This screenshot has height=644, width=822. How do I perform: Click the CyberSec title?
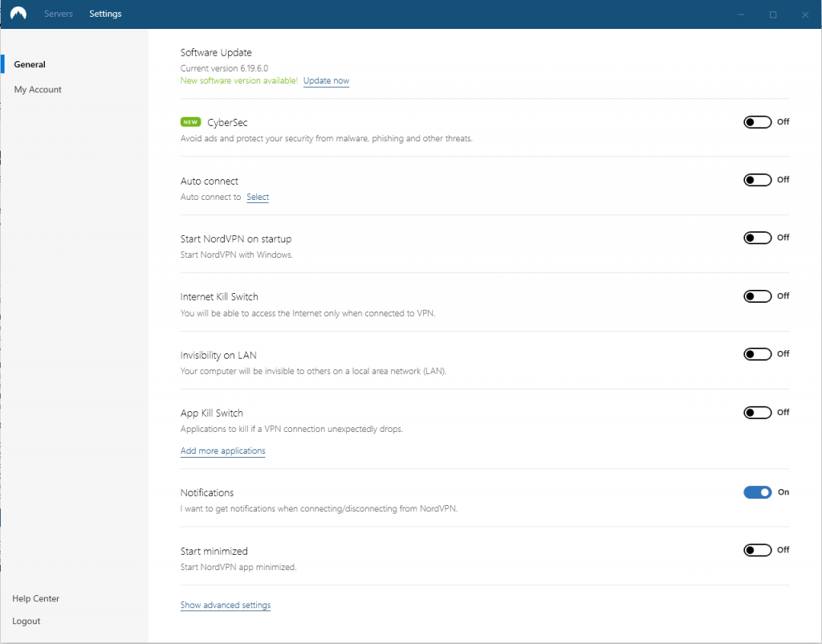(227, 123)
